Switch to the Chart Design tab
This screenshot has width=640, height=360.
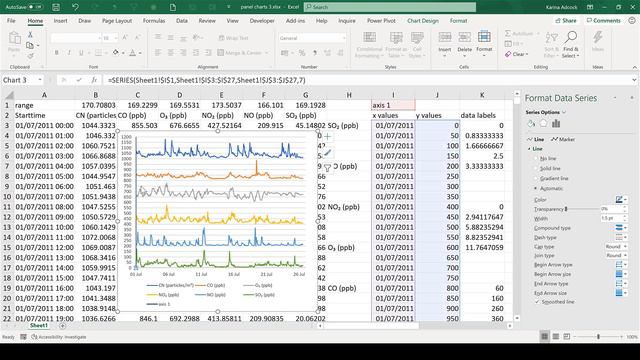(x=423, y=20)
